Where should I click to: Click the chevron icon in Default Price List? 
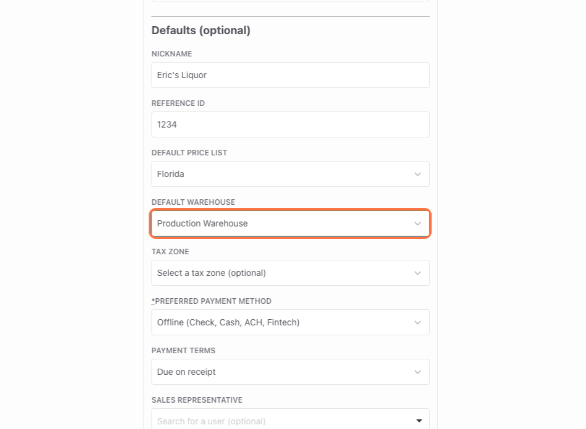[417, 174]
